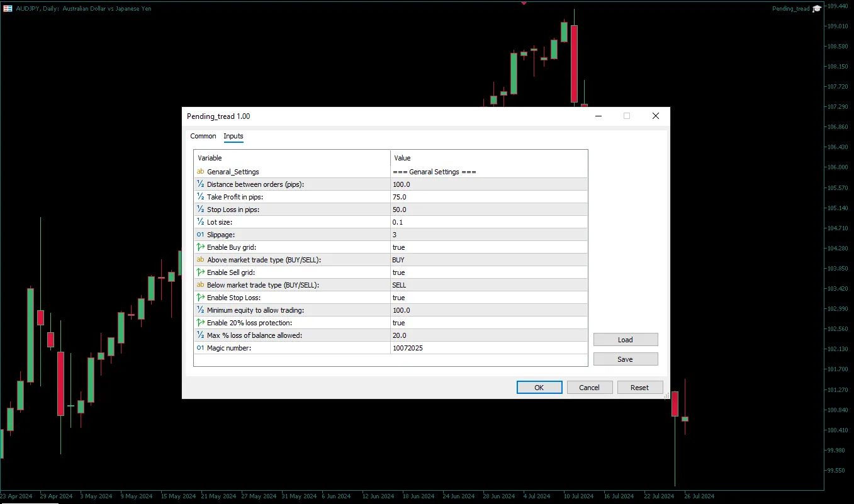Confirm settings with the OK button
Screen dimensions: 854x504
click(539, 387)
